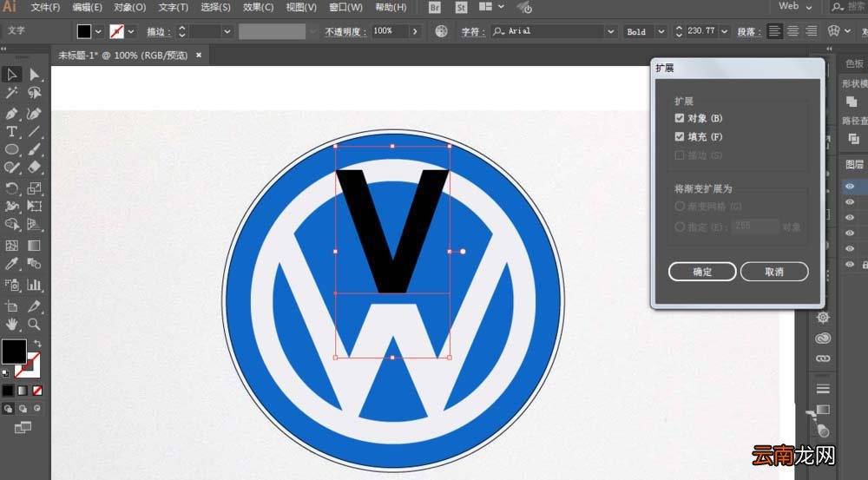Open the Bold font style dropdown
This screenshot has width=868, height=480.
coord(661,31)
